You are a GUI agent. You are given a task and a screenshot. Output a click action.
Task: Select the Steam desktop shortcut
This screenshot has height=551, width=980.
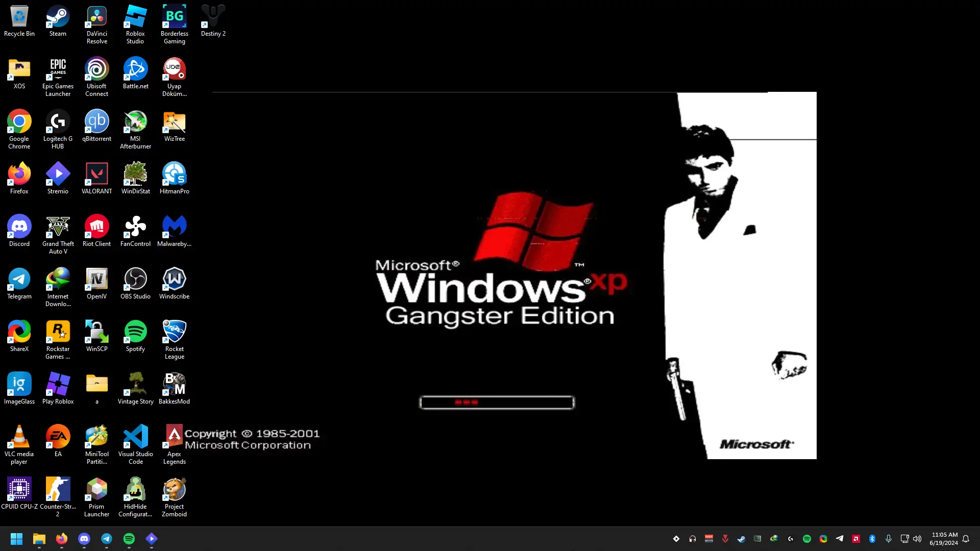point(58,21)
